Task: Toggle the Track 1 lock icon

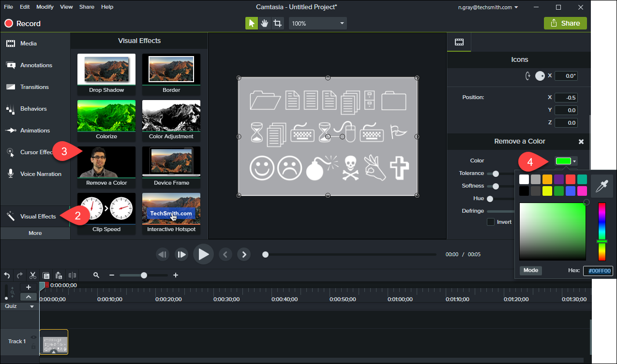Action: tap(34, 347)
